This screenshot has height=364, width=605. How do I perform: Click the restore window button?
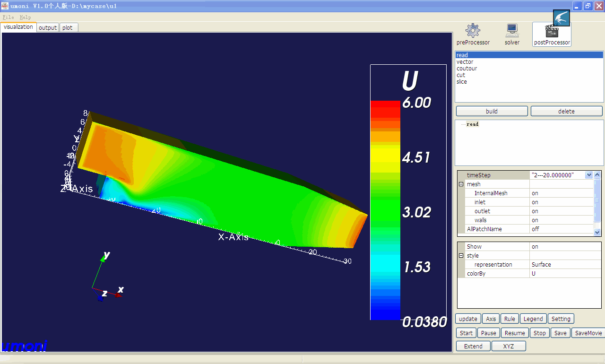click(x=588, y=6)
